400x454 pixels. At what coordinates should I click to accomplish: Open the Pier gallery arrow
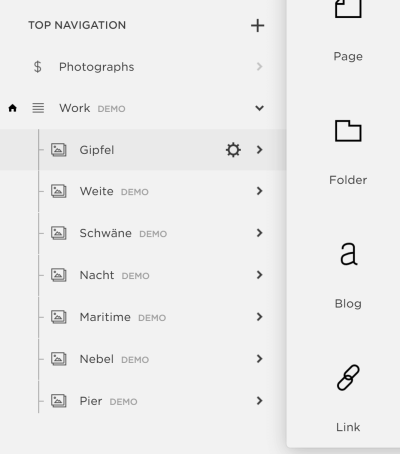pos(259,401)
